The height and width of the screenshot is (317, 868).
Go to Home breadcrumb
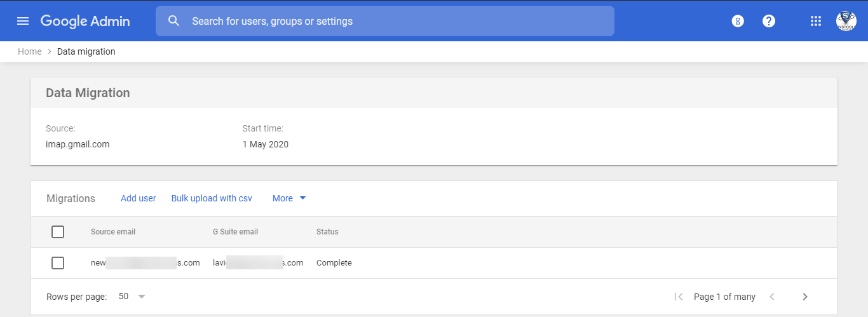30,51
